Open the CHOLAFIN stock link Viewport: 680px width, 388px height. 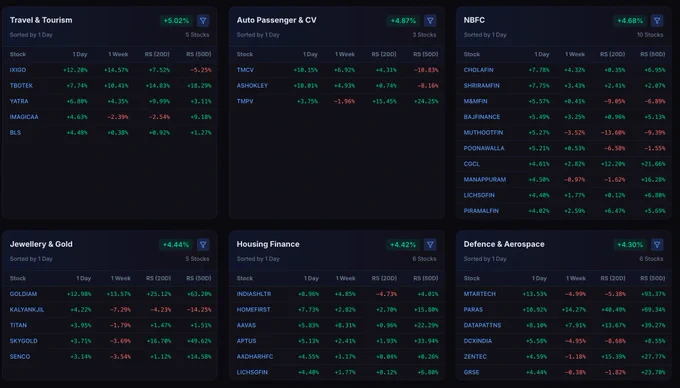[x=478, y=70]
